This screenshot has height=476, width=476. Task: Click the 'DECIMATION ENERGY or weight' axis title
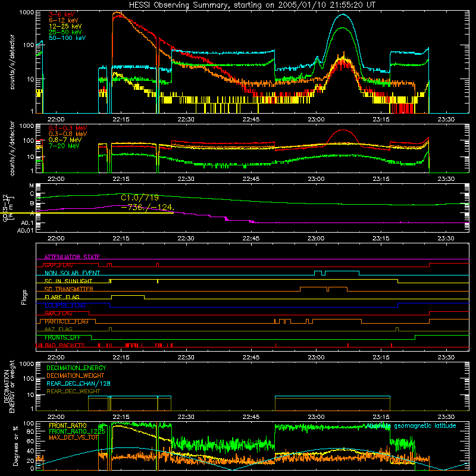(x=9, y=386)
